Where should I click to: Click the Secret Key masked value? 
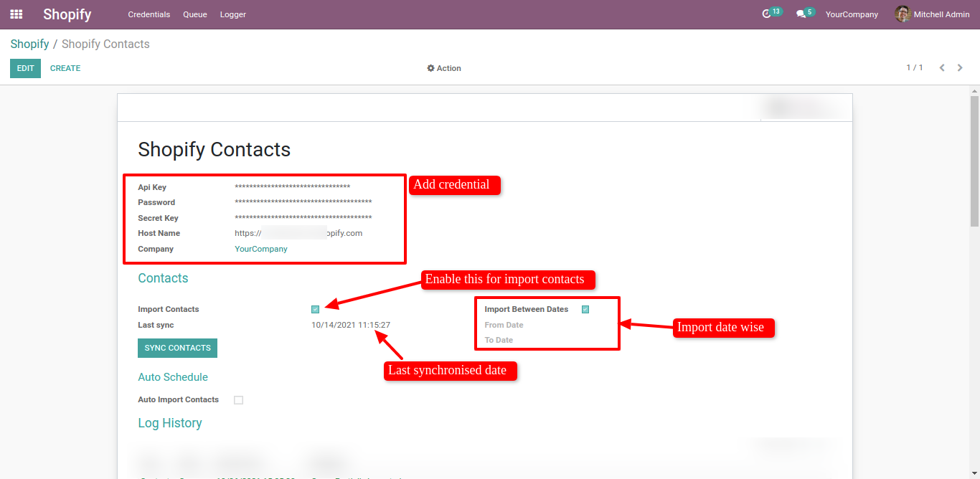point(303,218)
